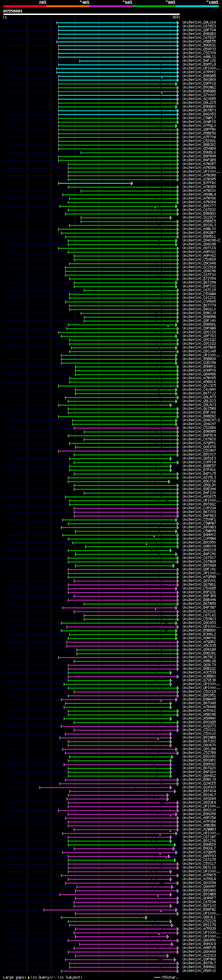Click label UniRef100_Q9FFC6
The height and width of the screenshot is (980, 222).
[199, 84]
